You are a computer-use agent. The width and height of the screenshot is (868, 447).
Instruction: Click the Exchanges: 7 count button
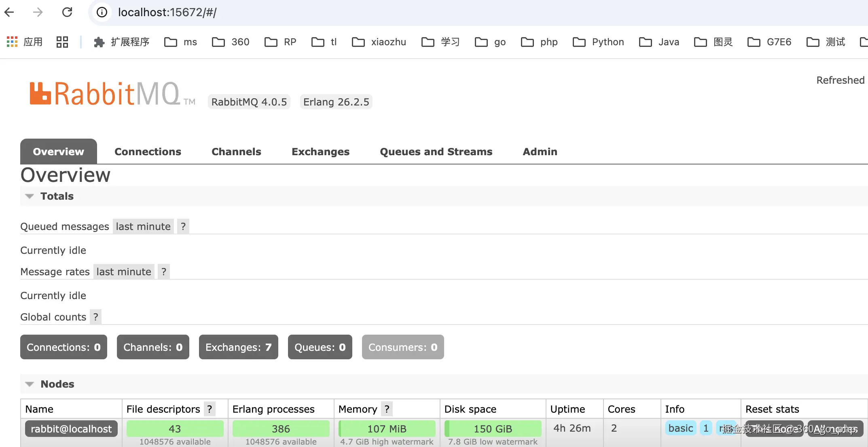click(238, 347)
